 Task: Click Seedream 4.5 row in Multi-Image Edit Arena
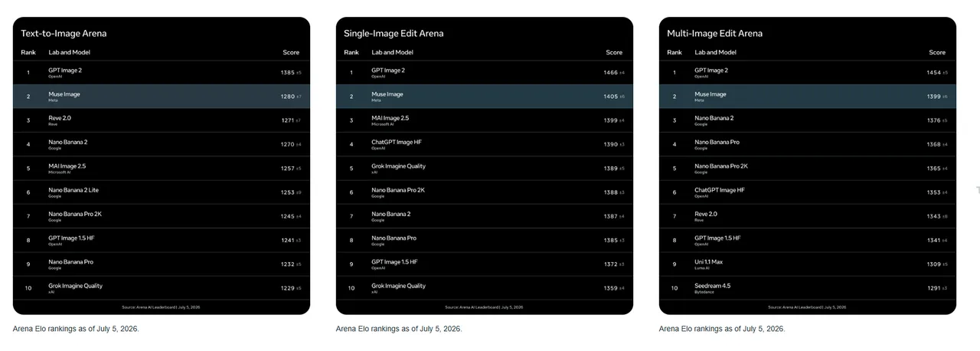tap(808, 288)
